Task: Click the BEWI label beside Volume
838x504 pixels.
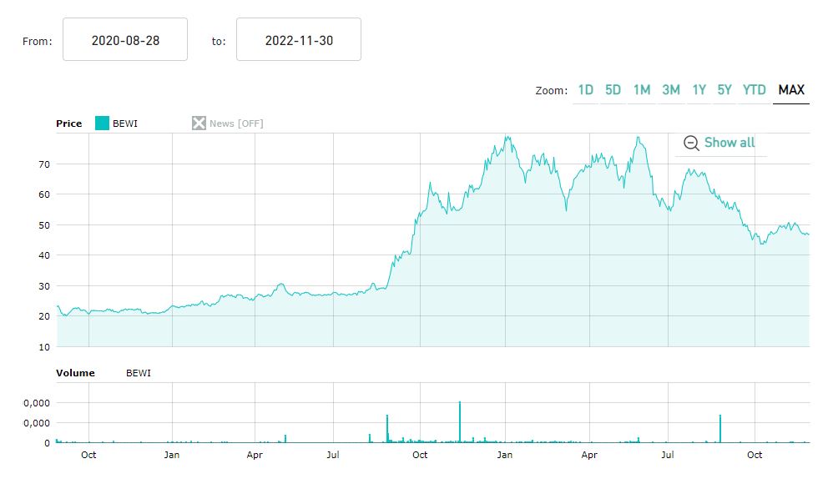Action: pos(139,373)
